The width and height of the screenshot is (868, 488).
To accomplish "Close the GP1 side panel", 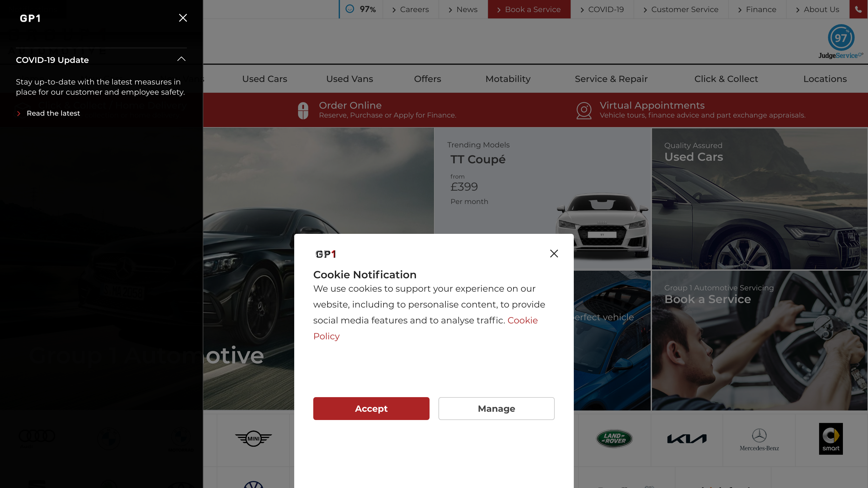I will click(x=183, y=18).
